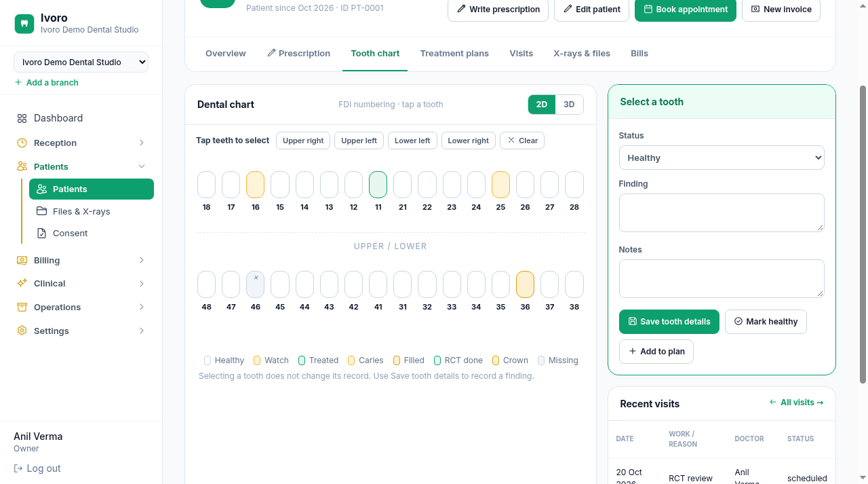Expand the Billing menu chevron

(x=142, y=260)
